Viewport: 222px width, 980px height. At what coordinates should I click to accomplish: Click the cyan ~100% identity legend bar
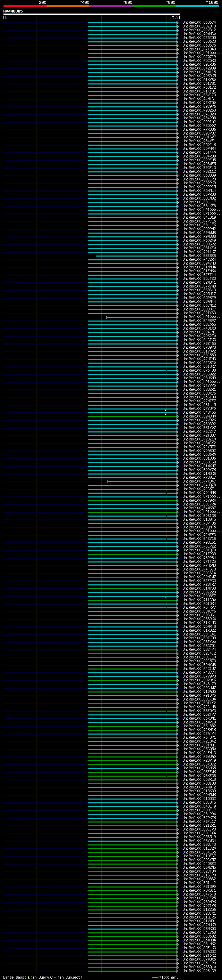pos(197,6)
